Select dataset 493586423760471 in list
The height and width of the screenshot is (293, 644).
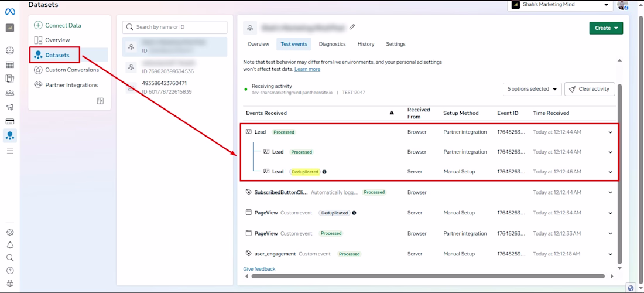pos(174,87)
